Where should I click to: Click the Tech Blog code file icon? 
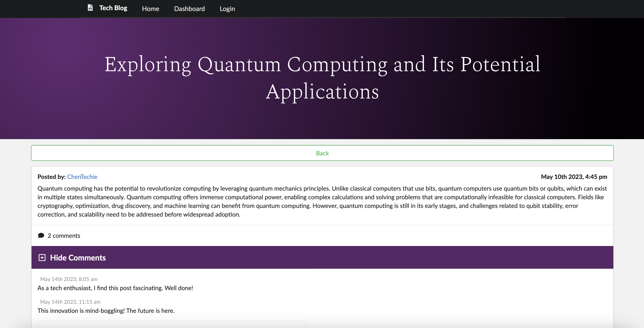pyautogui.click(x=90, y=8)
